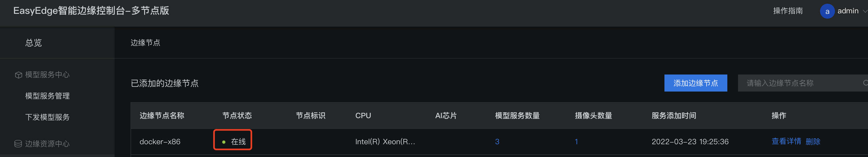Viewport: 868px width, 157px height.
Task: Click camera count 1 link
Action: (x=576, y=142)
